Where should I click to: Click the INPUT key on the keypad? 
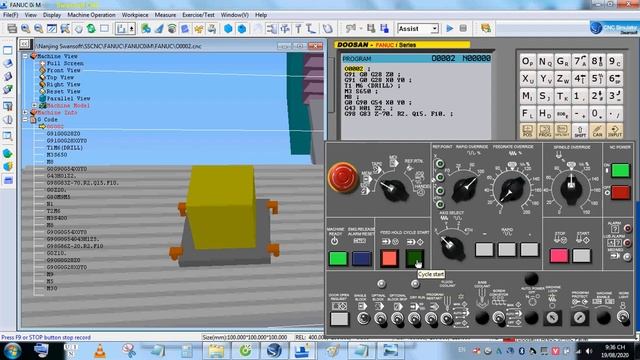point(615,131)
